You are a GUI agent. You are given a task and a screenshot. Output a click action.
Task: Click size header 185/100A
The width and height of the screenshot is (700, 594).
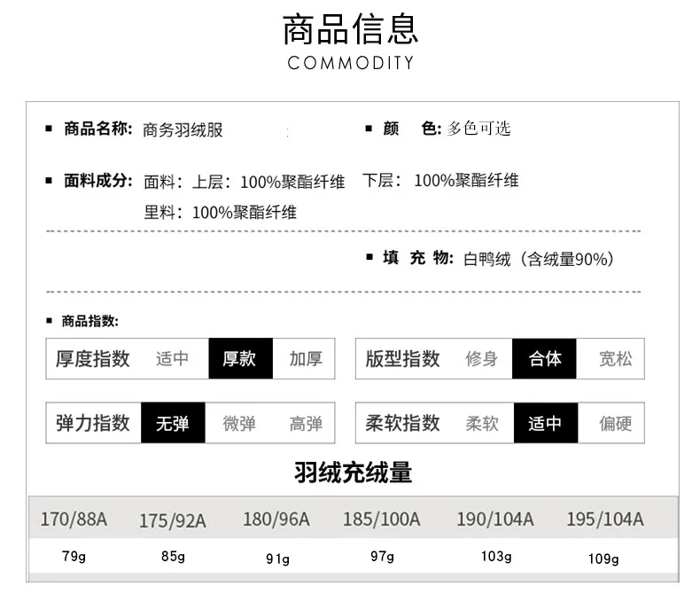coord(382,520)
